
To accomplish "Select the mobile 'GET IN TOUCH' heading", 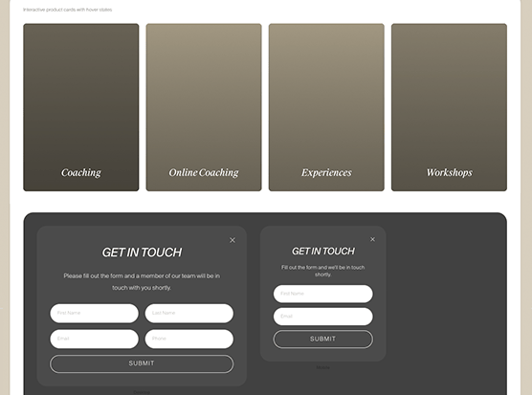I will (x=323, y=251).
